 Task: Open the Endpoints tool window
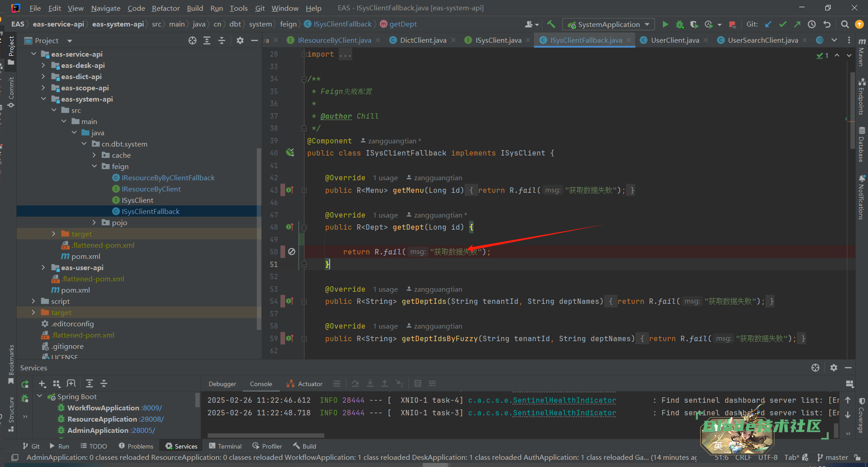coord(861,96)
